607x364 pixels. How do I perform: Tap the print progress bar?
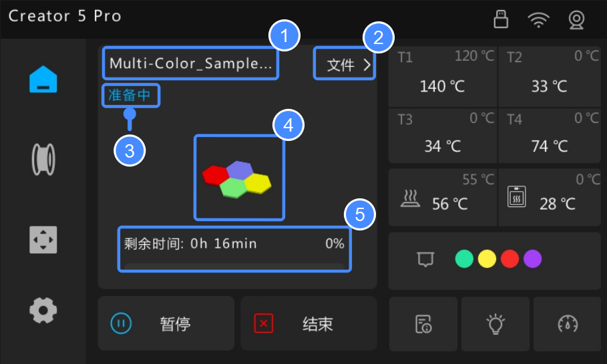coord(234,266)
